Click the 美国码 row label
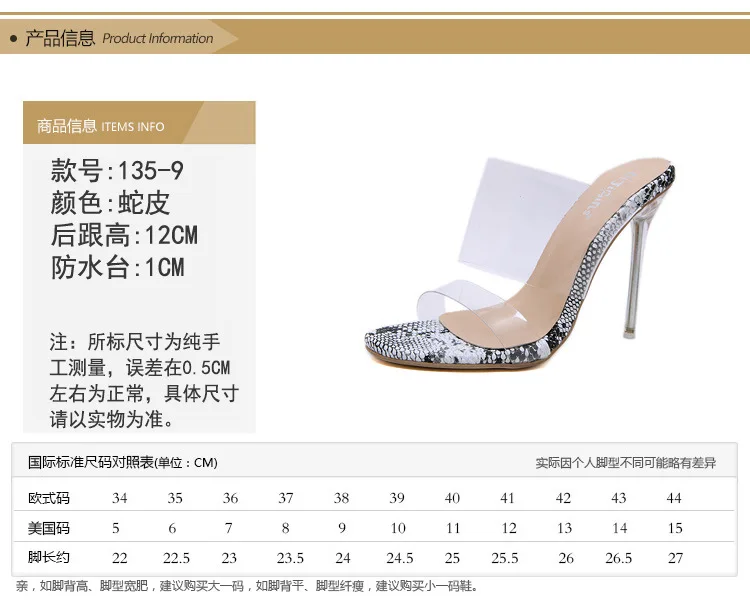 click(x=49, y=528)
